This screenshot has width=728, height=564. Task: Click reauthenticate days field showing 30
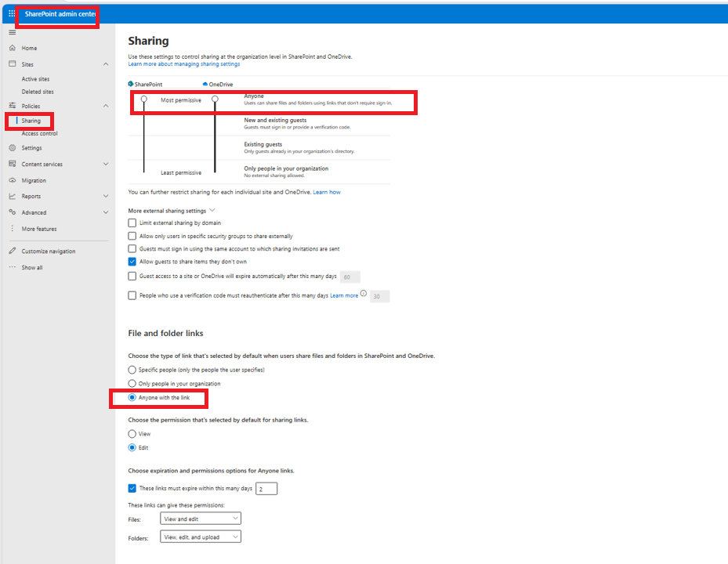coord(380,296)
